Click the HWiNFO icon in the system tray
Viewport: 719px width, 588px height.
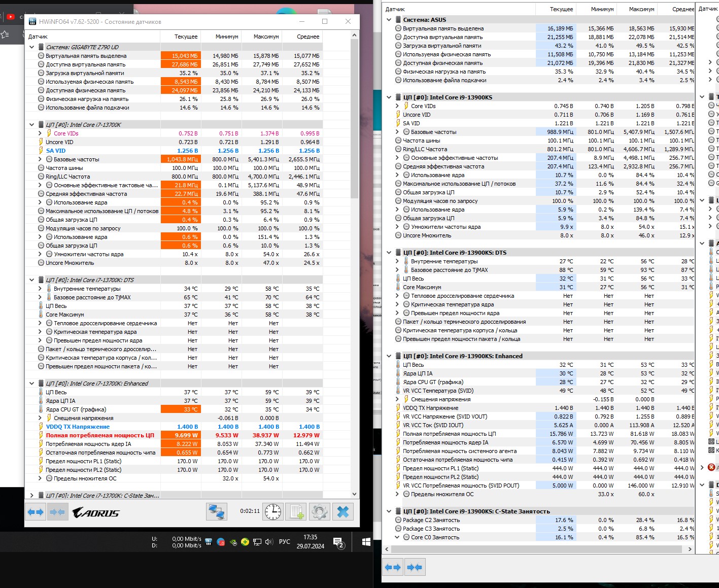point(209,542)
